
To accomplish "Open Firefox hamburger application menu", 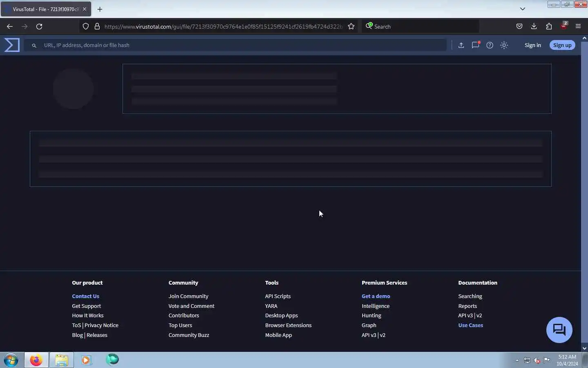I will coord(578,27).
